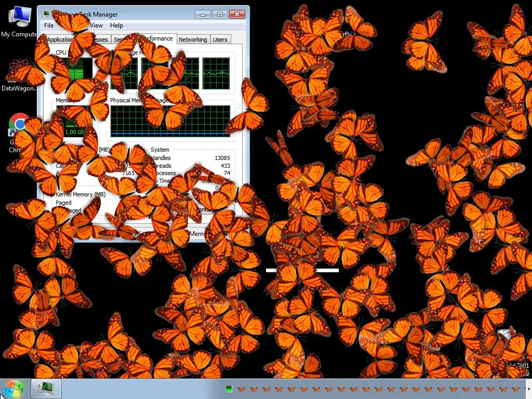Switch to the Users tab
The image size is (532, 399).
(x=220, y=39)
